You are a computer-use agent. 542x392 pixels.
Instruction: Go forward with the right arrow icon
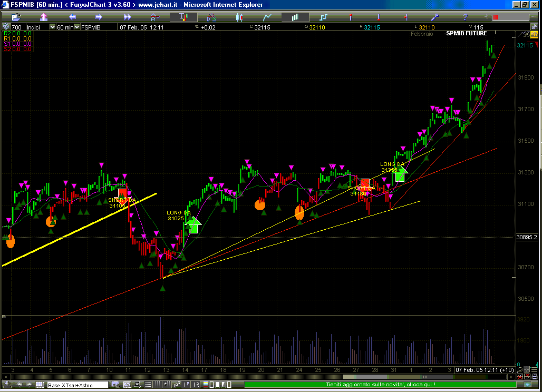pos(98,17)
